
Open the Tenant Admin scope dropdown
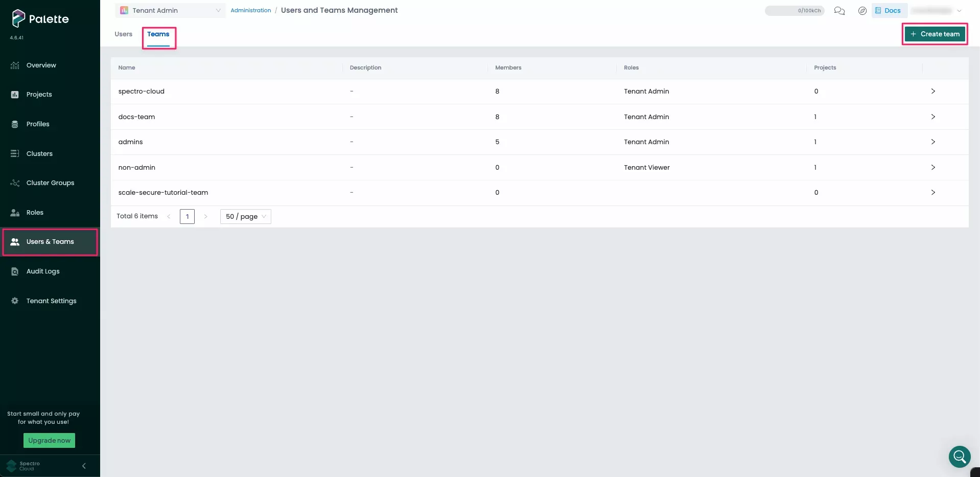point(170,11)
